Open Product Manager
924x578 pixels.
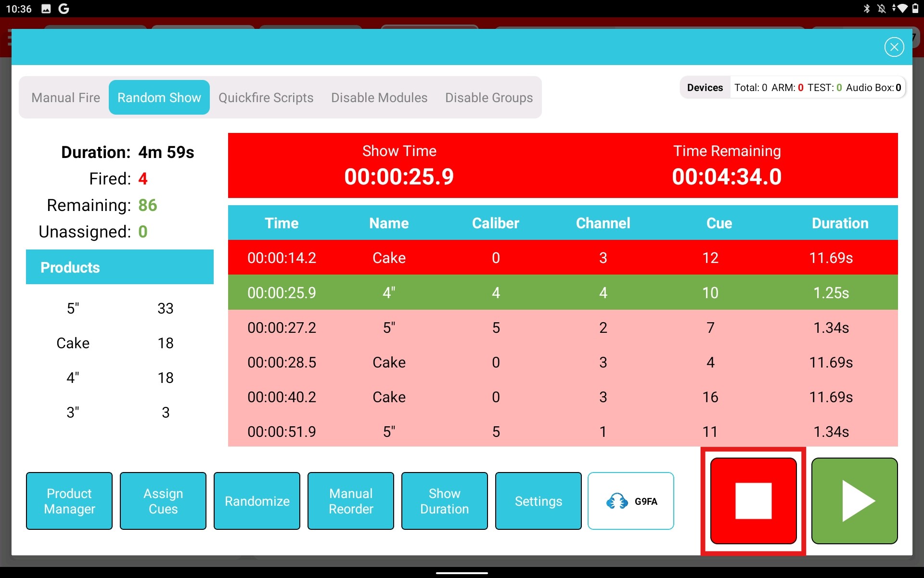click(69, 501)
